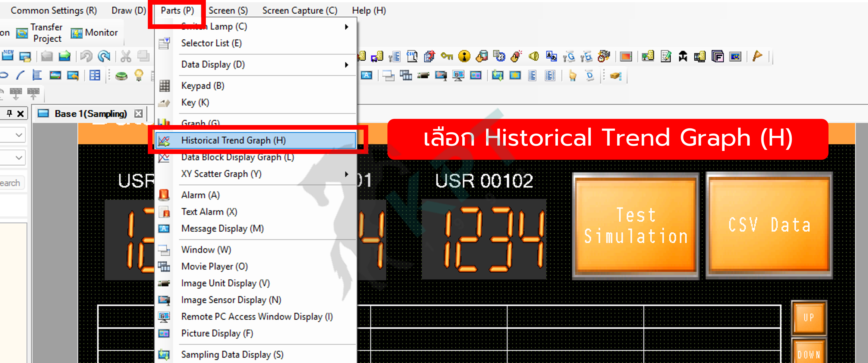Open the text table language icon
868x363 pixels.
551,56
